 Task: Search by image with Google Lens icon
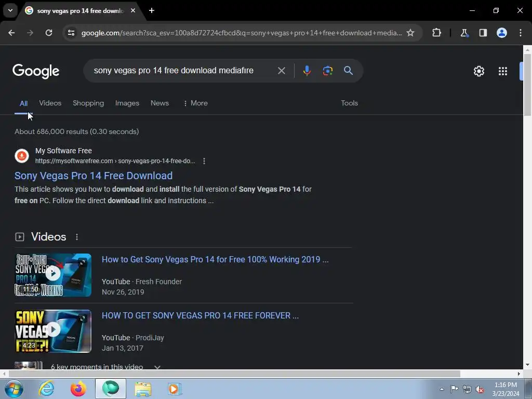327,71
